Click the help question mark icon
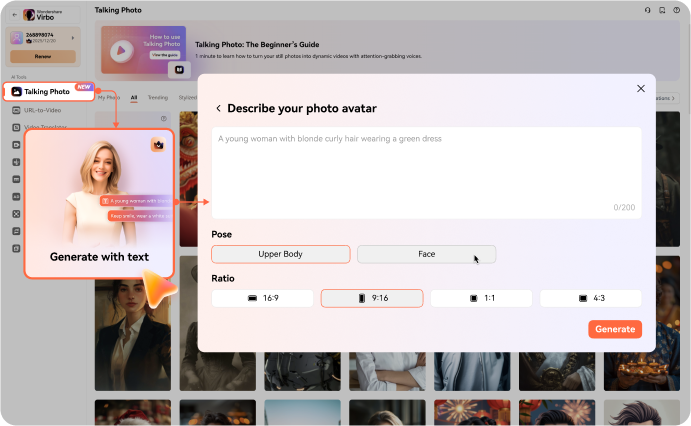This screenshot has width=691, height=426. 676,10
